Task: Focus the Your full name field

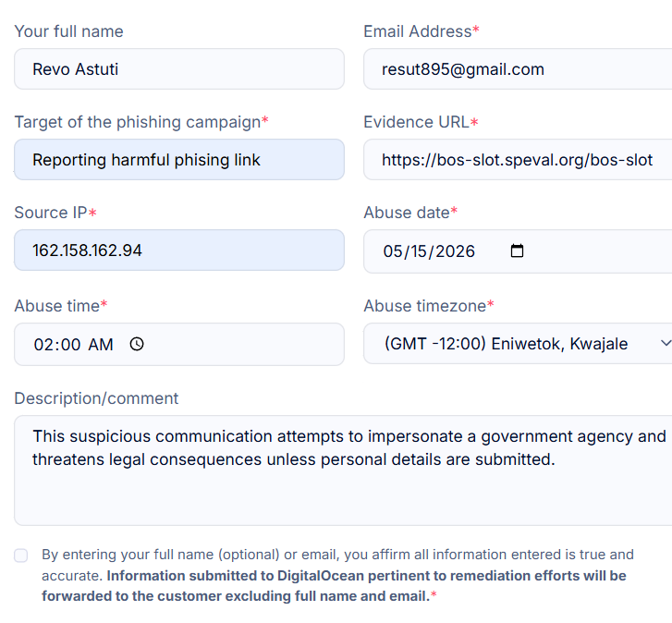Action: pos(179,69)
